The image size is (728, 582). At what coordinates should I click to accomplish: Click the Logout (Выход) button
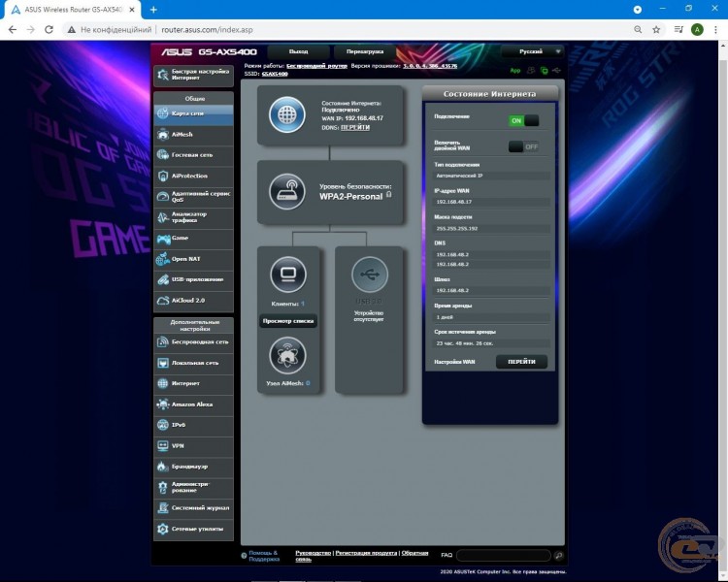299,51
